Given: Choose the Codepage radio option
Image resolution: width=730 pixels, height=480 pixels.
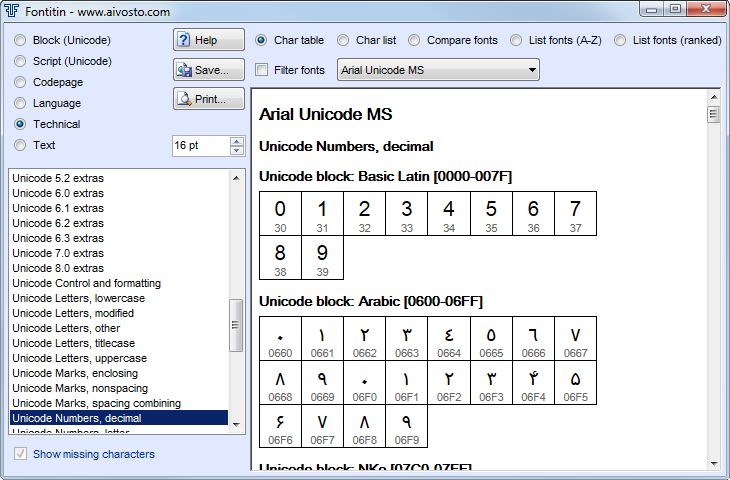Looking at the screenshot, I should point(20,82).
